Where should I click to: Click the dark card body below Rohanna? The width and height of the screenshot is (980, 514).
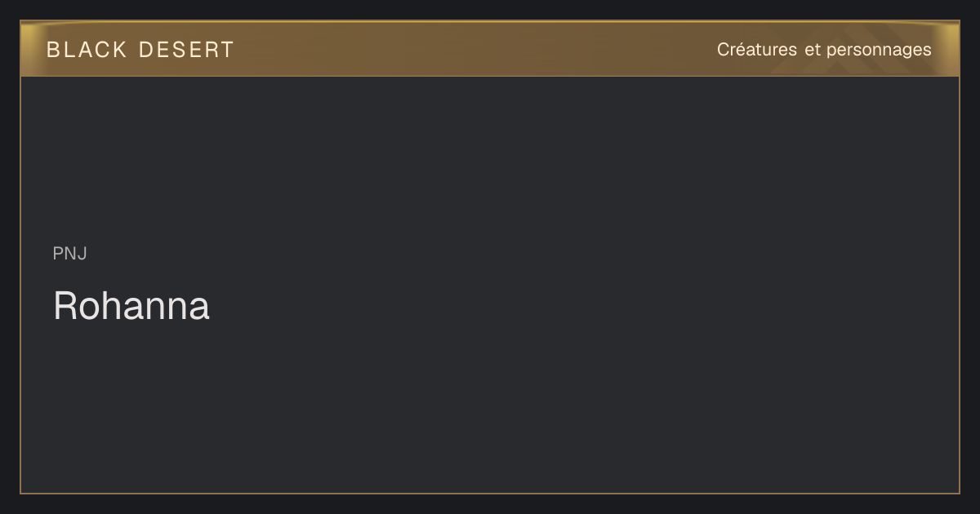490,408
